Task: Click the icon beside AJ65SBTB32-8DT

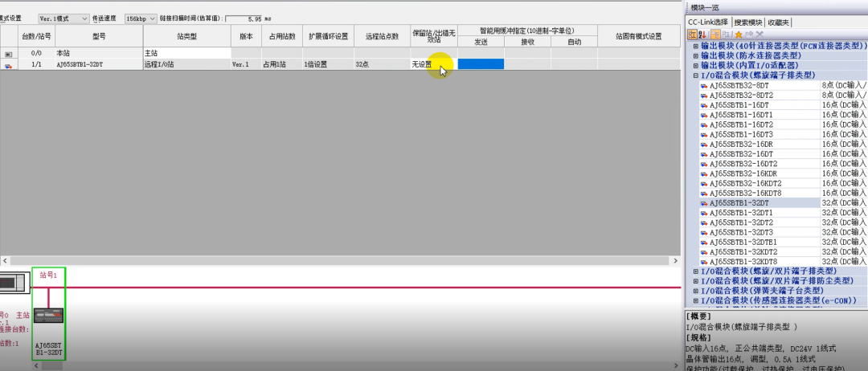Action: coord(703,86)
